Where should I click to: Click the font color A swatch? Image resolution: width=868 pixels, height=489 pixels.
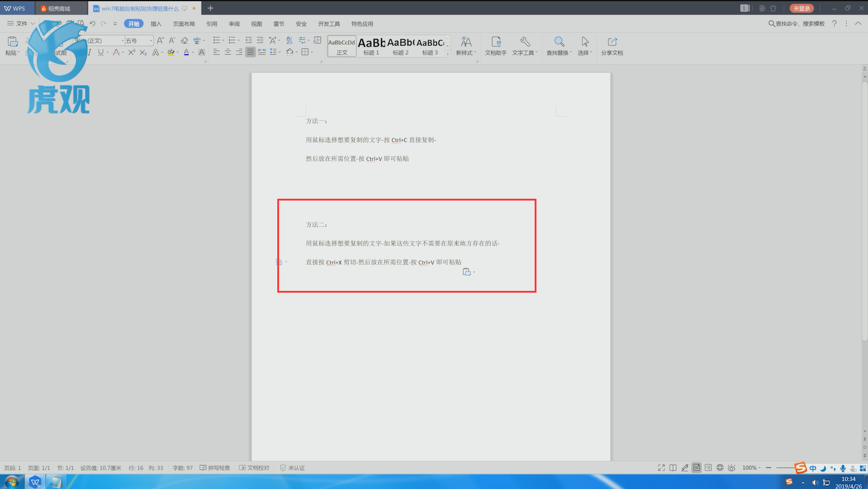(186, 52)
